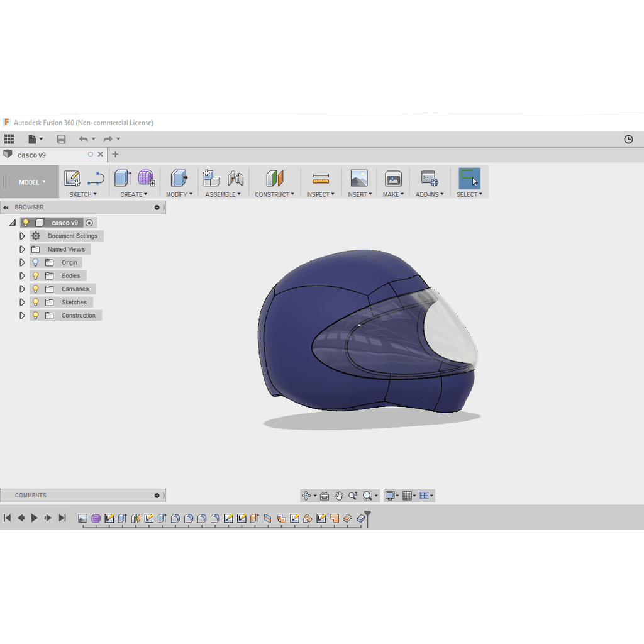This screenshot has height=644, width=644.
Task: Open the INSERT menu
Action: point(359,195)
